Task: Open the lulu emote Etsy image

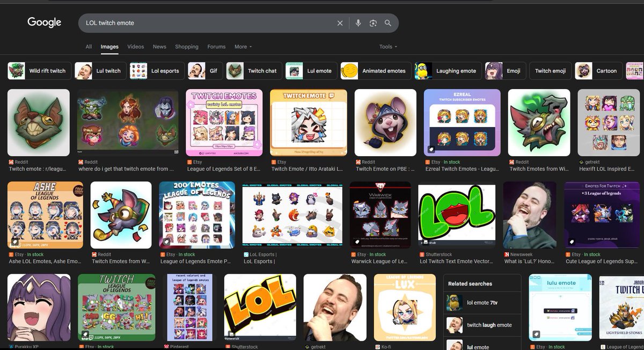Action: [560, 308]
